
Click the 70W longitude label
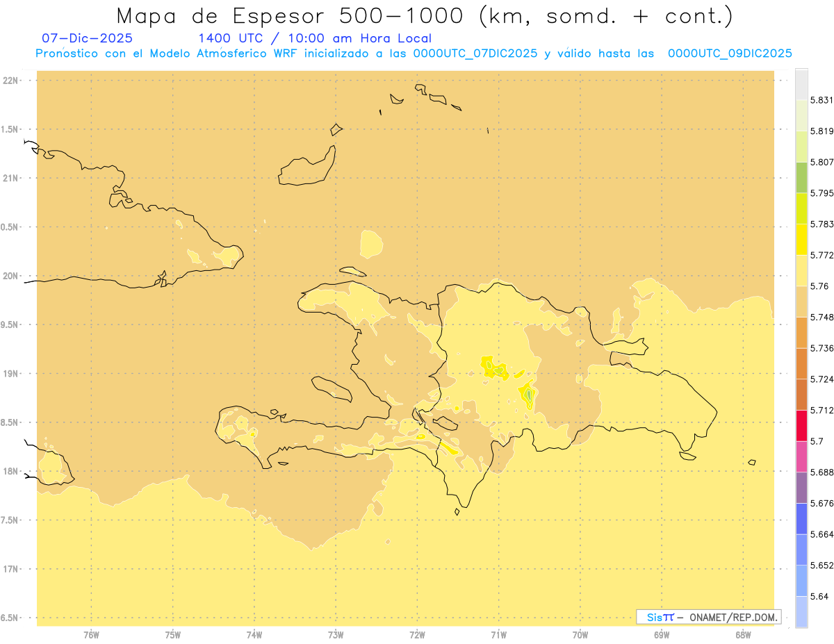tap(580, 635)
